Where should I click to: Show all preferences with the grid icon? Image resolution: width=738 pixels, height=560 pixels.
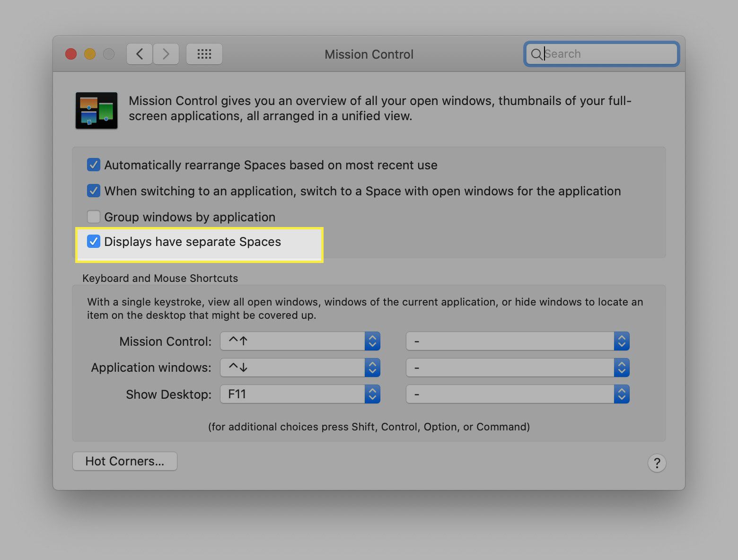[x=204, y=54]
